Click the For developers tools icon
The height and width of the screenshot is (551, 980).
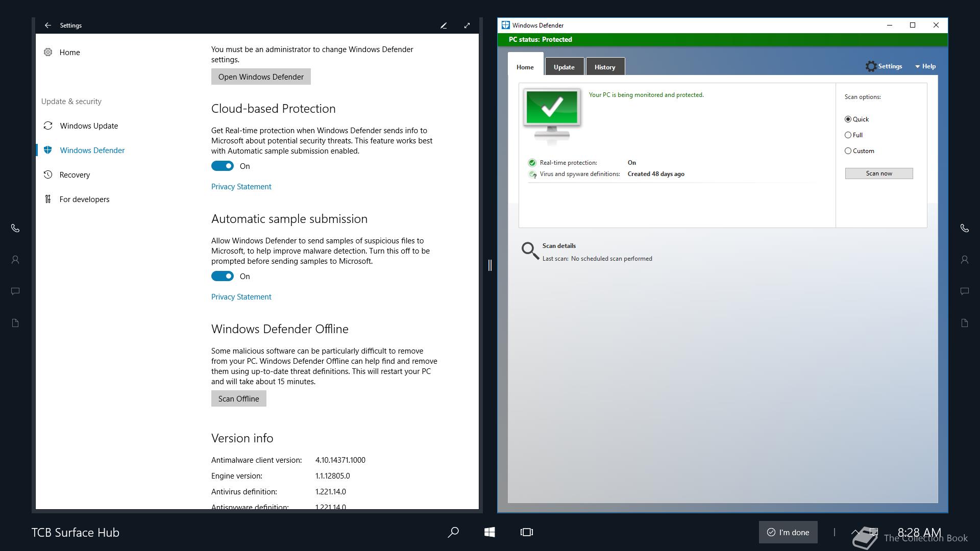(x=47, y=199)
